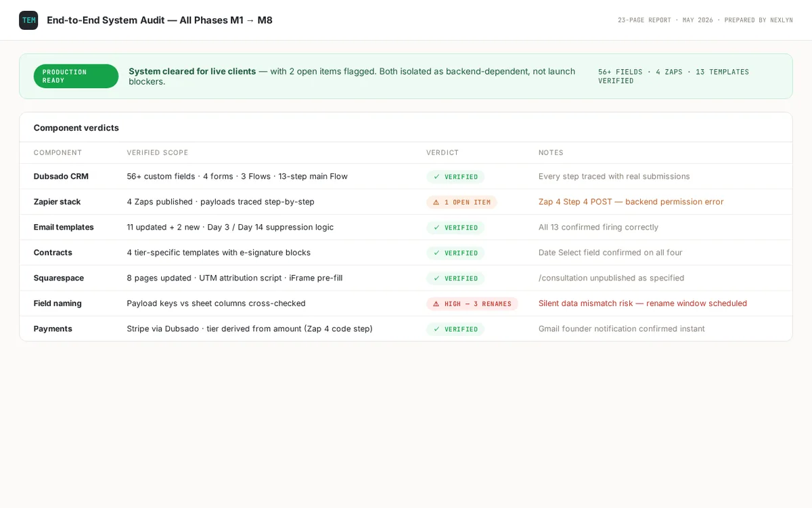The height and width of the screenshot is (508, 812).
Task: Select the Contracts component name
Action: click(53, 253)
